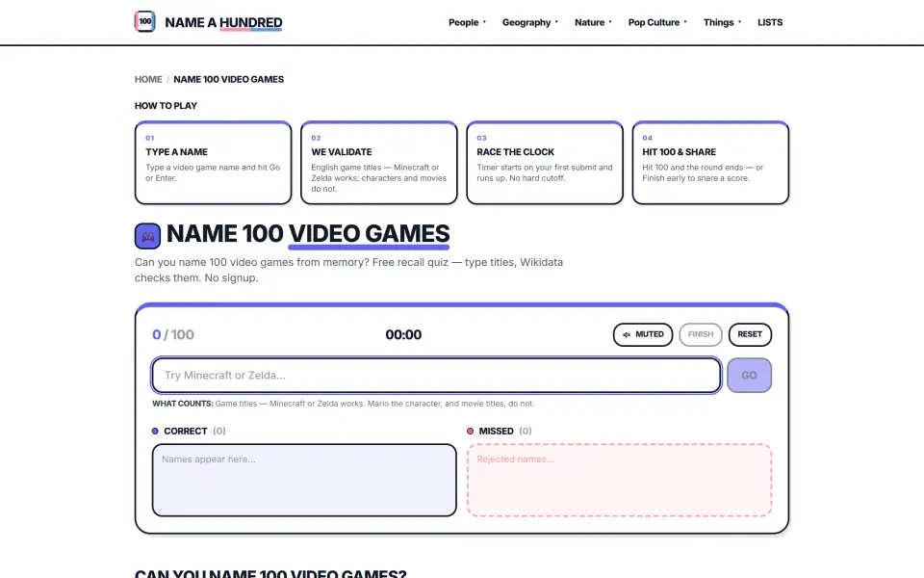
Task: Click the Name A Hundred logo icon
Action: pyautogui.click(x=145, y=22)
